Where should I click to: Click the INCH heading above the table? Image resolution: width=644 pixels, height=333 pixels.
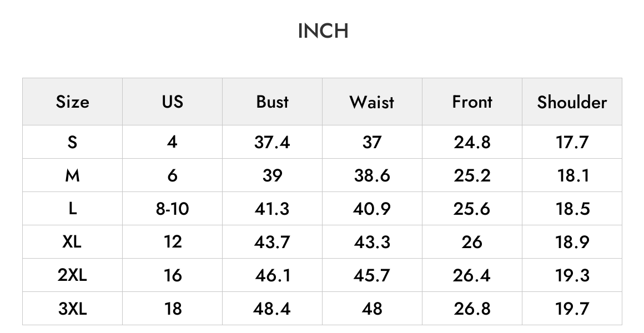click(x=323, y=31)
